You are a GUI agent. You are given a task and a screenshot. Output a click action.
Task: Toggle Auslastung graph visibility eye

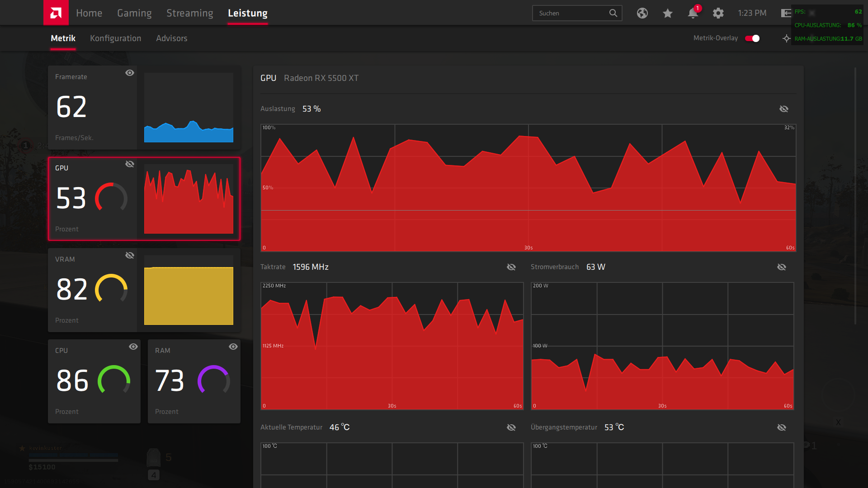coord(784,109)
